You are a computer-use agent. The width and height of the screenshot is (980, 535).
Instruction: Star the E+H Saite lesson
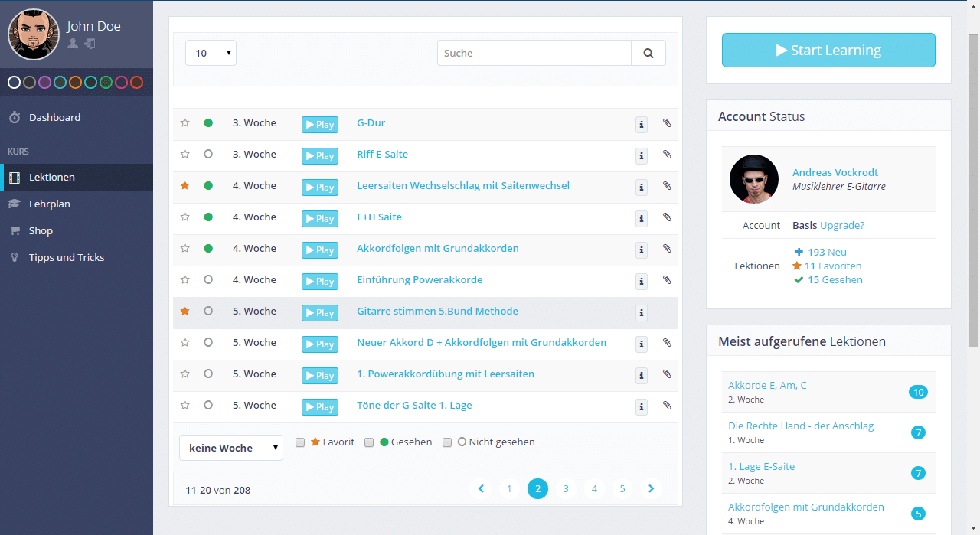click(x=185, y=217)
